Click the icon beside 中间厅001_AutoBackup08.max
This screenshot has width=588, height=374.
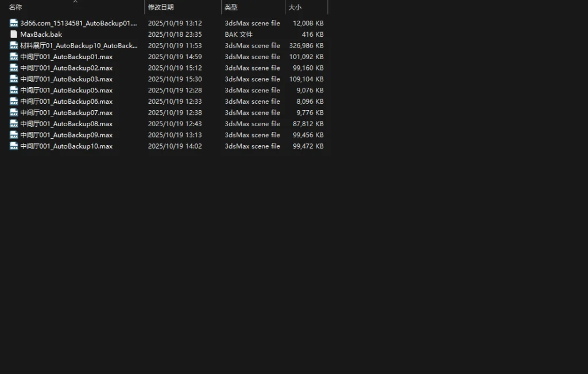(14, 124)
